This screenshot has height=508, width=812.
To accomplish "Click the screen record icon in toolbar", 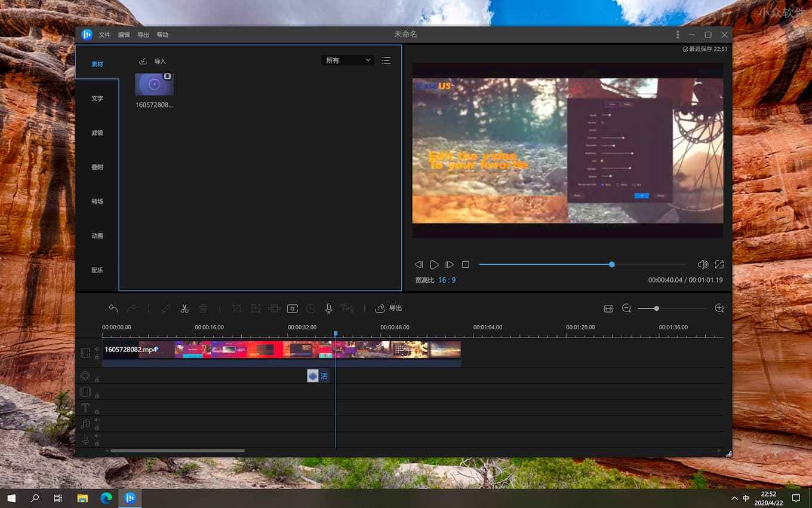I will click(x=293, y=308).
